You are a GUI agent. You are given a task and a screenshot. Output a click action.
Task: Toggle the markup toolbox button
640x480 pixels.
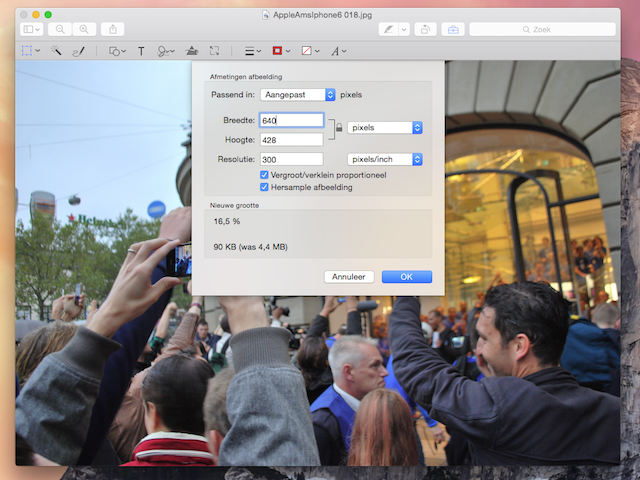tap(452, 30)
